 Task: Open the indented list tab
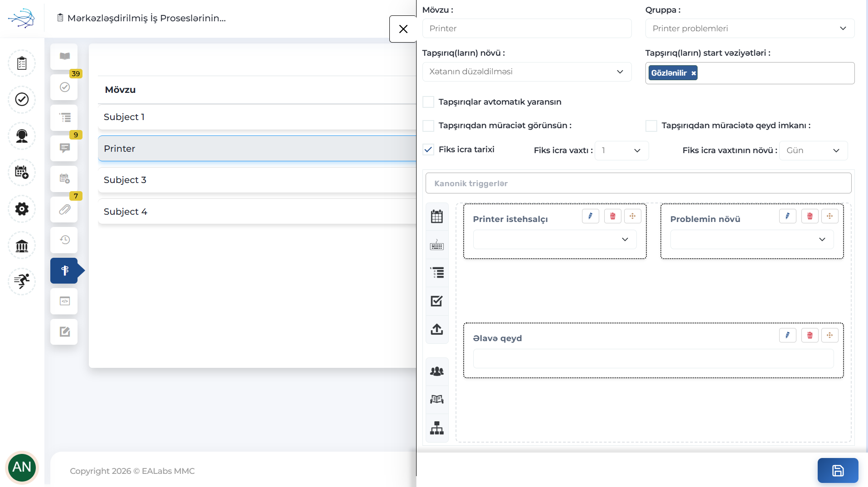coord(64,118)
